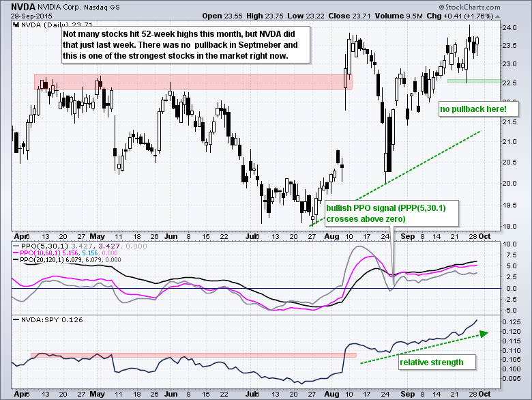Screen dimensions: 532x400
Task: Click the 'relative strength' annotation label
Action: pos(437,362)
